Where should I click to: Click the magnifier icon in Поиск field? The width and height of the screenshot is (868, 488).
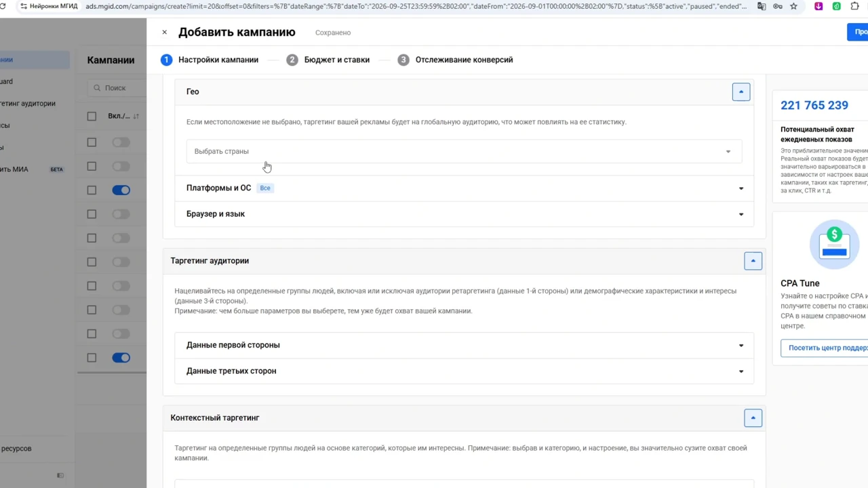click(97, 87)
